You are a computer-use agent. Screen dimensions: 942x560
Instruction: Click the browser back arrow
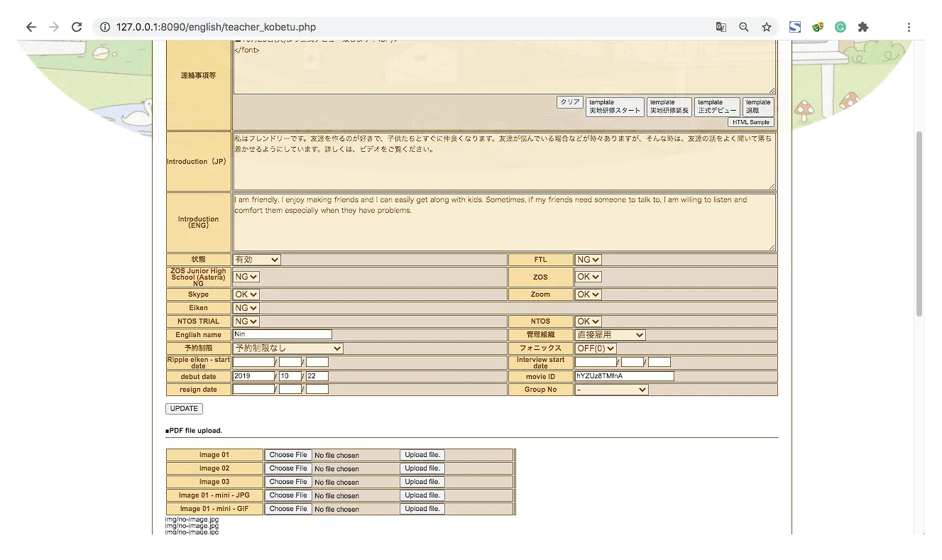tap(31, 27)
